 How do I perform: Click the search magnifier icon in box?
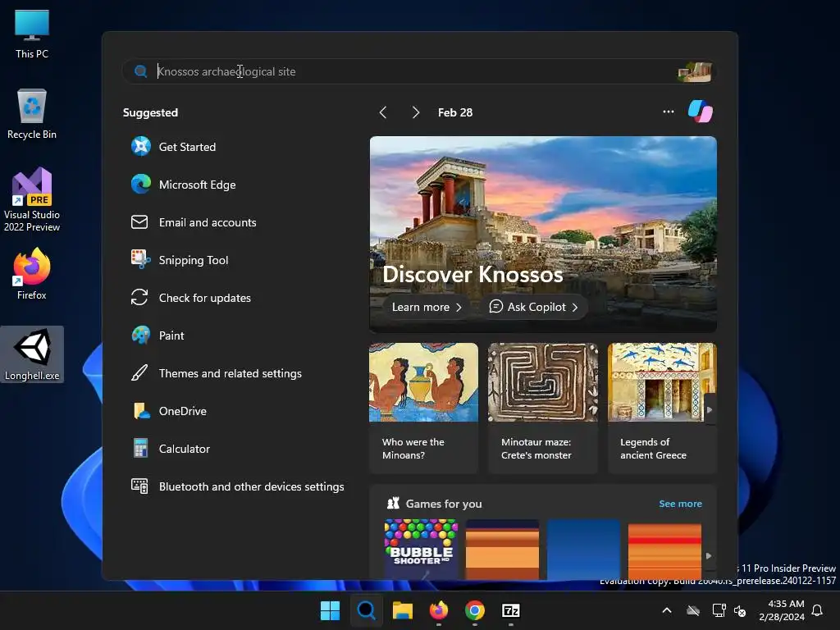click(x=140, y=71)
